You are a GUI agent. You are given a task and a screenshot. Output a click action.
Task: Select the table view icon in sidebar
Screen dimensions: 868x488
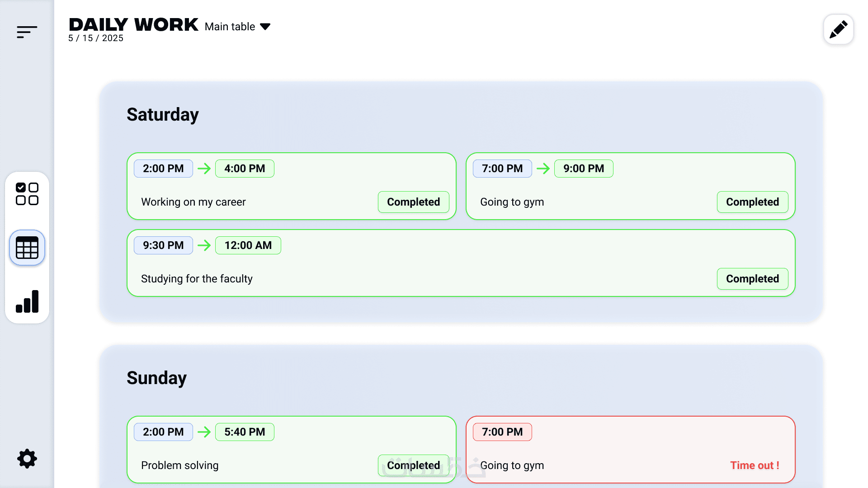(27, 248)
